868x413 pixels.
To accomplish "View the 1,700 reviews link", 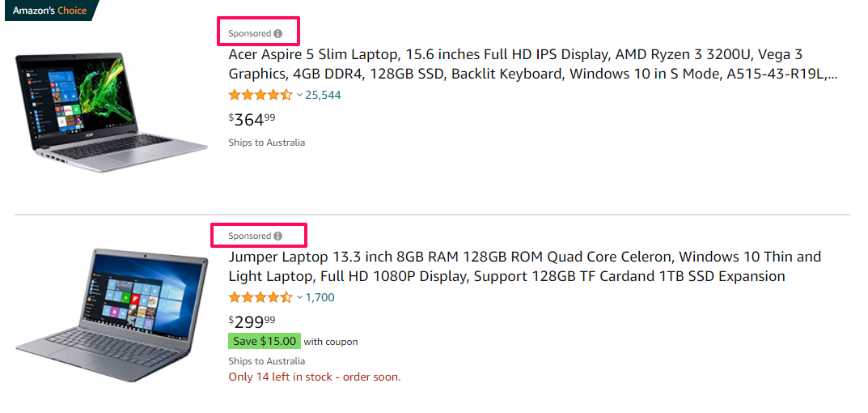I will 320,298.
